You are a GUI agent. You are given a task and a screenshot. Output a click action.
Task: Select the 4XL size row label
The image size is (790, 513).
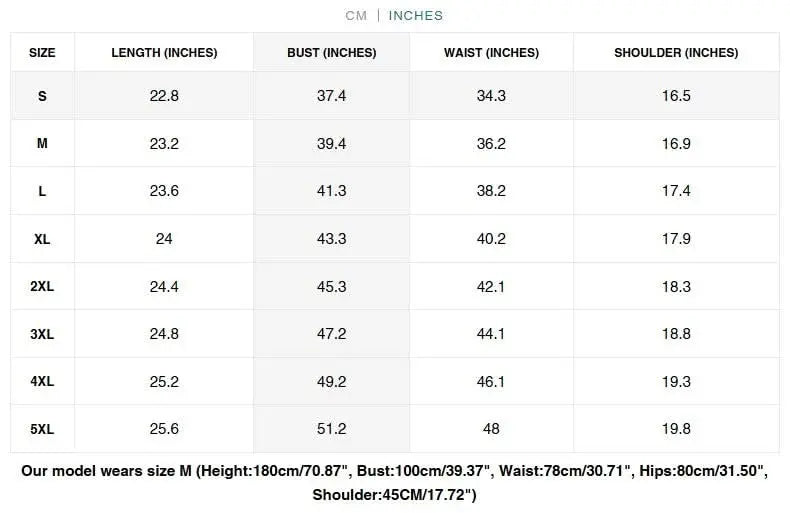point(42,381)
